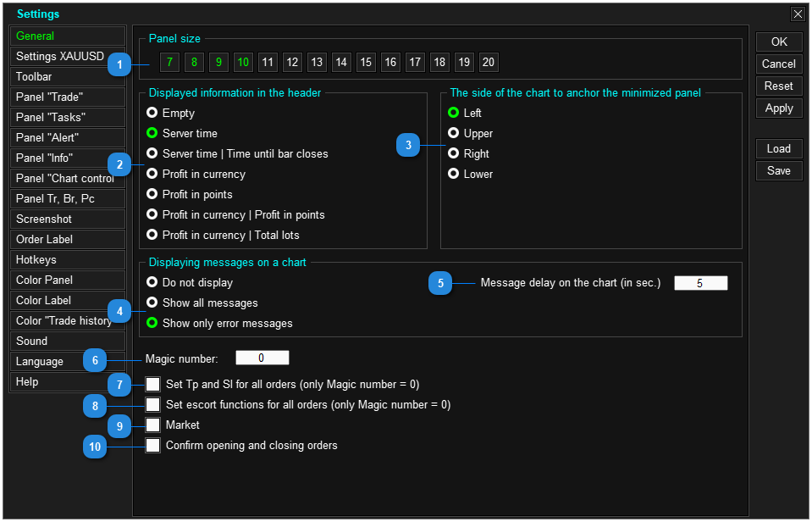This screenshot has height=522, width=812.
Task: Anchor minimized panel to Lower side
Action: pyautogui.click(x=453, y=173)
